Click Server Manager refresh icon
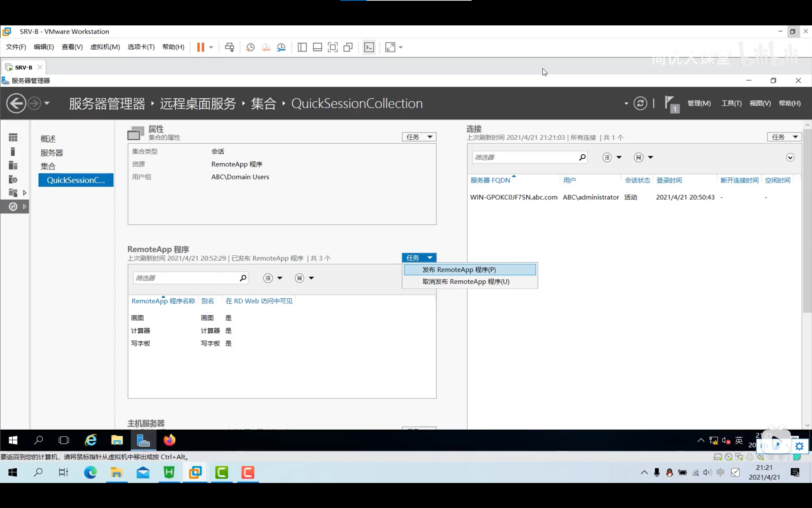812x508 pixels. [x=640, y=103]
